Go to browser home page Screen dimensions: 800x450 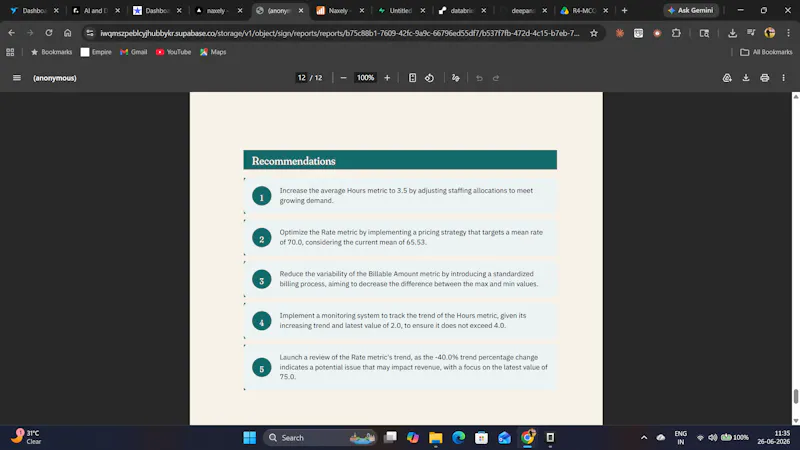(67, 33)
